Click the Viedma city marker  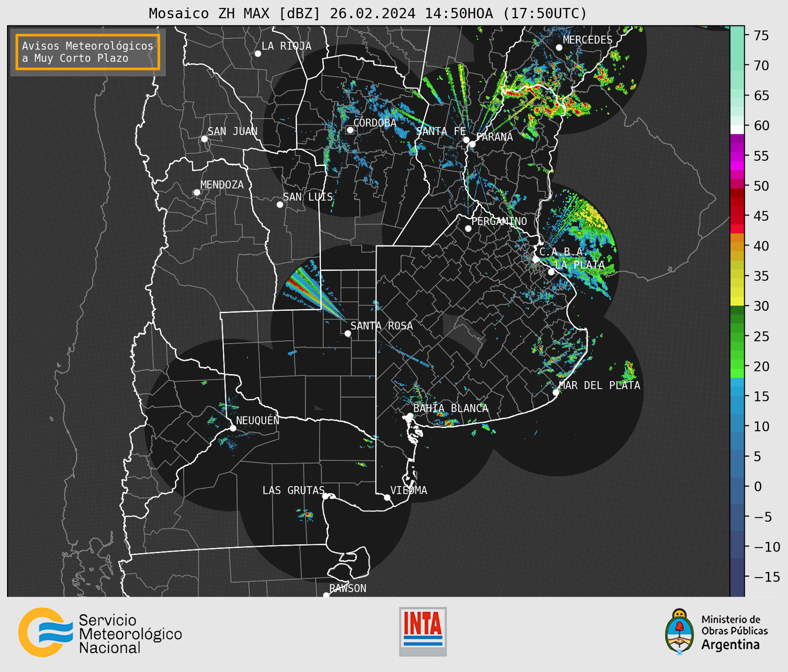(387, 498)
